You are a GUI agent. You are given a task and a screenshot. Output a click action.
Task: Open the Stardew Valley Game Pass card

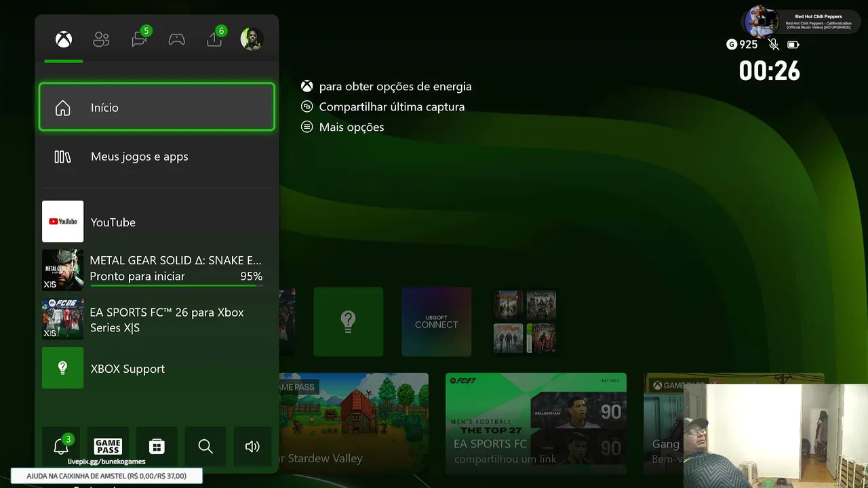pyautogui.click(x=353, y=423)
